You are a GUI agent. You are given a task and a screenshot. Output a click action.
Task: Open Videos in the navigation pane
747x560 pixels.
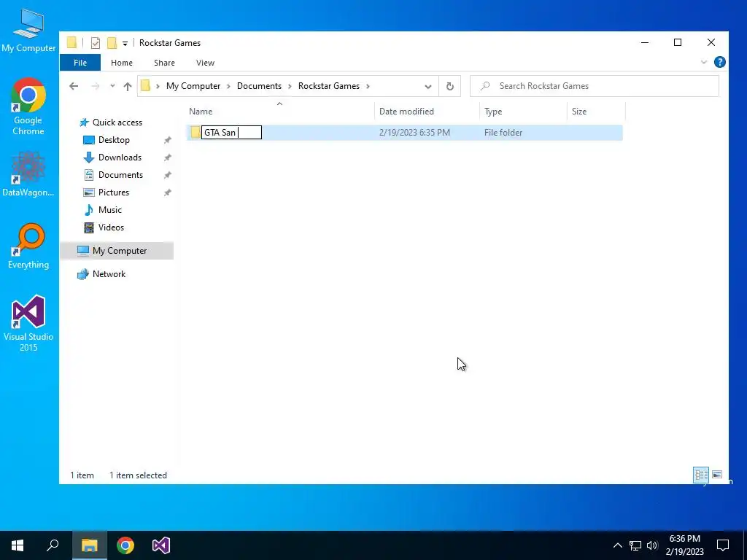point(111,227)
